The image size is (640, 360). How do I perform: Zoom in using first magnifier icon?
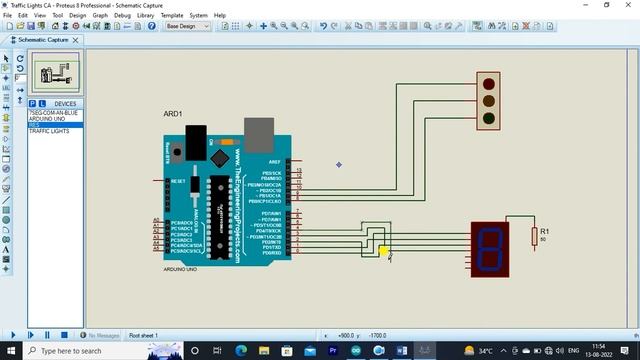(274, 26)
